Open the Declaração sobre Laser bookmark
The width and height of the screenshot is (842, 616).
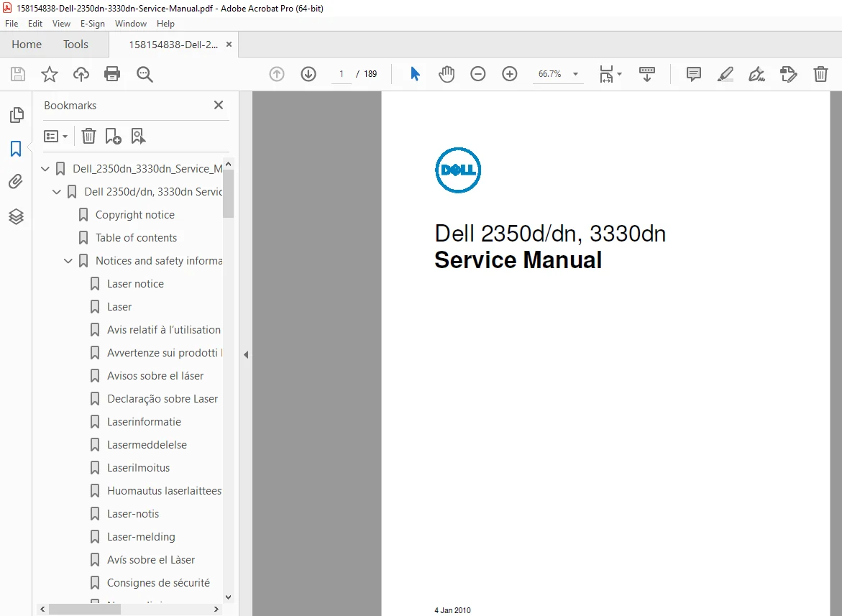pyautogui.click(x=163, y=399)
